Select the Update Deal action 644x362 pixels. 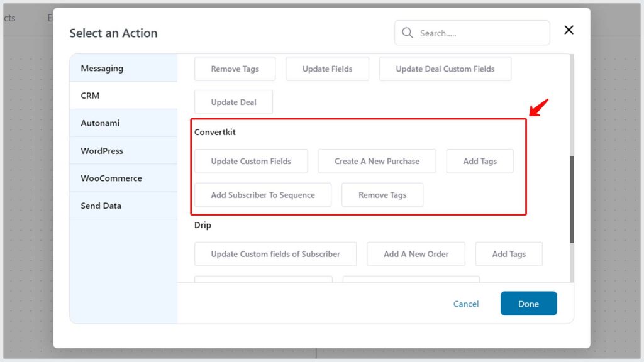(233, 102)
